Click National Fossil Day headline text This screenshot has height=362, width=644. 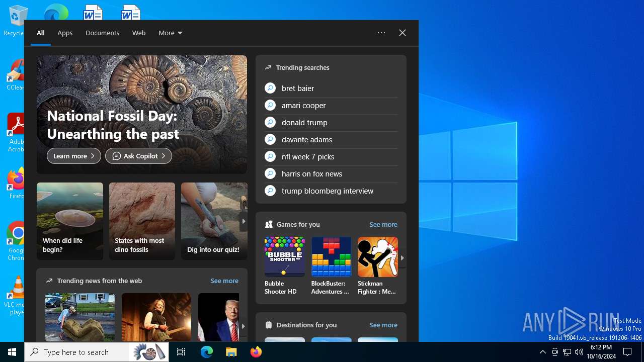(113, 125)
